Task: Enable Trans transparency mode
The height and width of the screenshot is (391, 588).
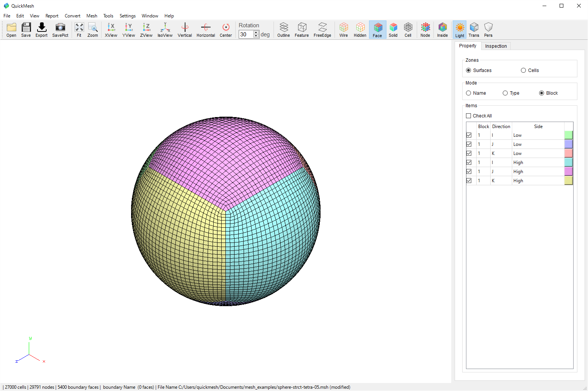Action: (x=474, y=30)
